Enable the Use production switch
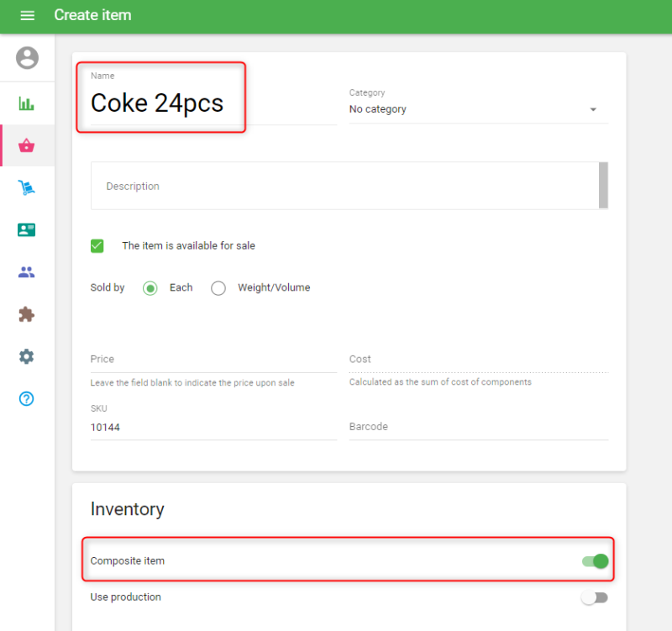 [595, 597]
